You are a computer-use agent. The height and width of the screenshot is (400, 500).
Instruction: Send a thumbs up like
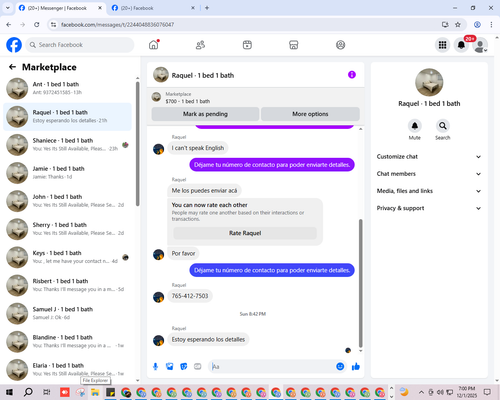pos(356,367)
